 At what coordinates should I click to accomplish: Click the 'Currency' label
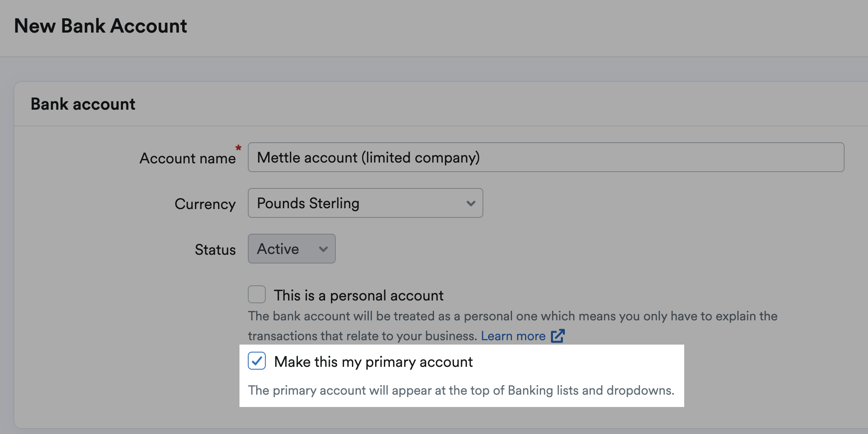[205, 204]
